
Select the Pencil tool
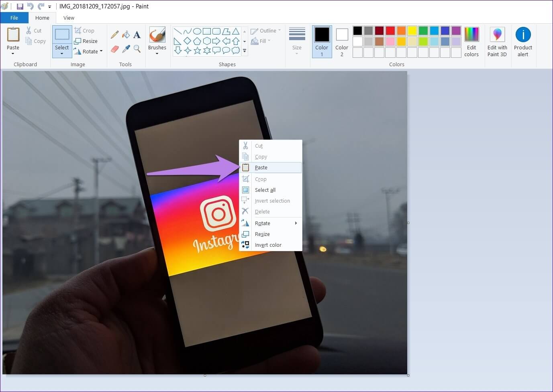point(115,35)
